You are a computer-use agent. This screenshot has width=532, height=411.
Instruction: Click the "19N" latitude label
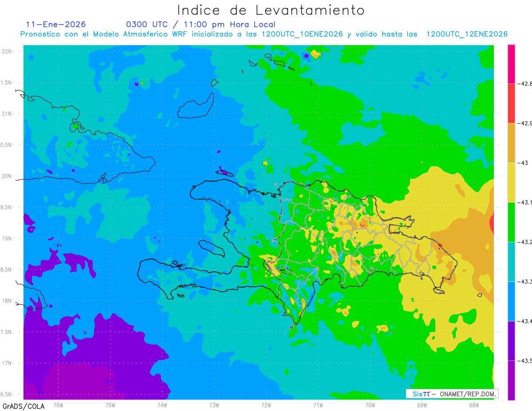(8, 238)
